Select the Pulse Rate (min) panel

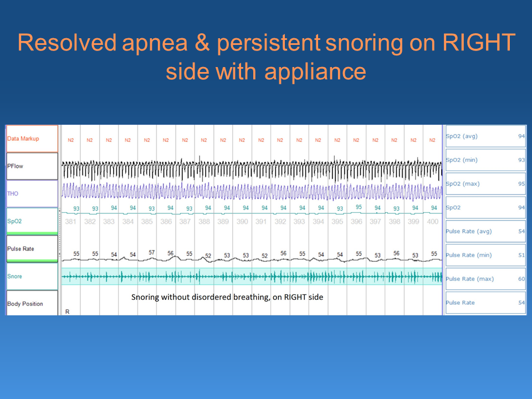click(x=485, y=255)
